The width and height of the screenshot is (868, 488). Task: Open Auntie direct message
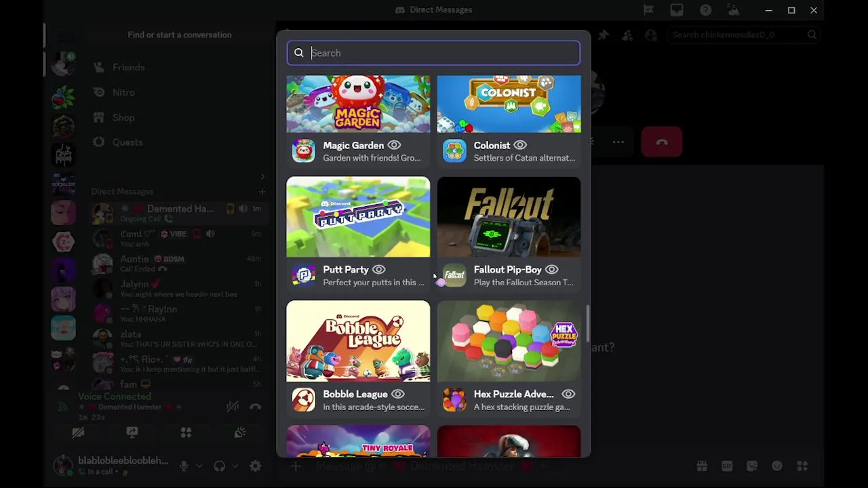click(178, 263)
